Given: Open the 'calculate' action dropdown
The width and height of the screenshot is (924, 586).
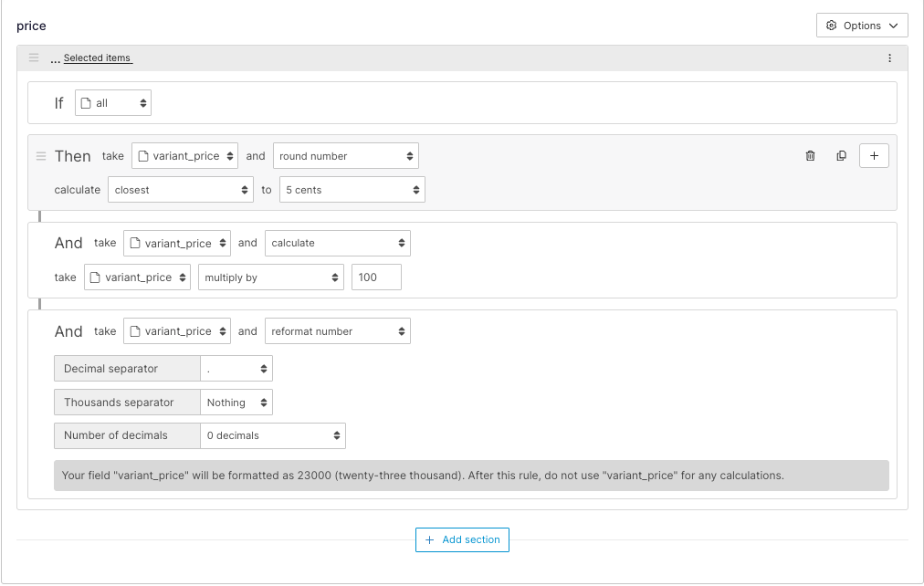Looking at the screenshot, I should pos(337,244).
